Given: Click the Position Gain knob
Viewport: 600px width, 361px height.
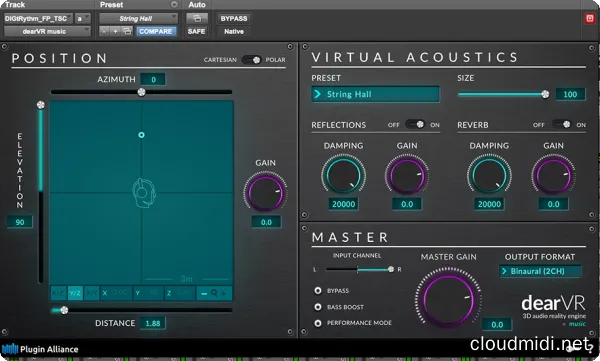Looking at the screenshot, I should [x=266, y=193].
